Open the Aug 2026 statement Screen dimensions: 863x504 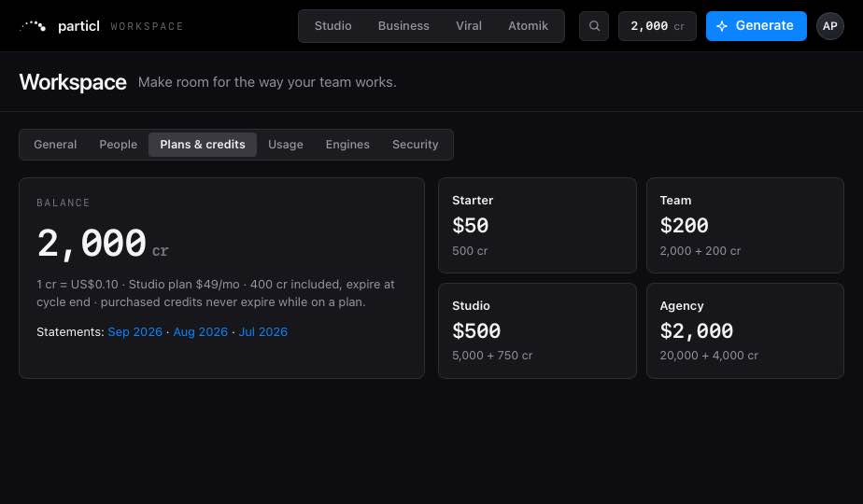tap(200, 331)
